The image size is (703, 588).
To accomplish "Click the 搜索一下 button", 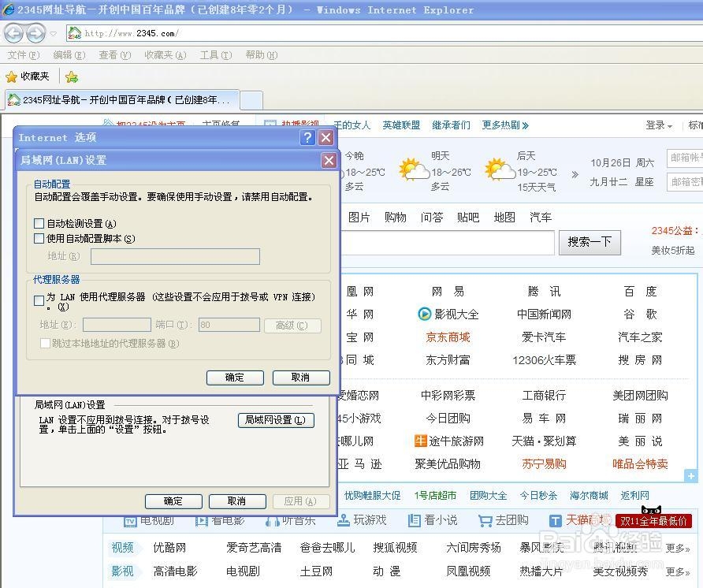I will [x=590, y=243].
